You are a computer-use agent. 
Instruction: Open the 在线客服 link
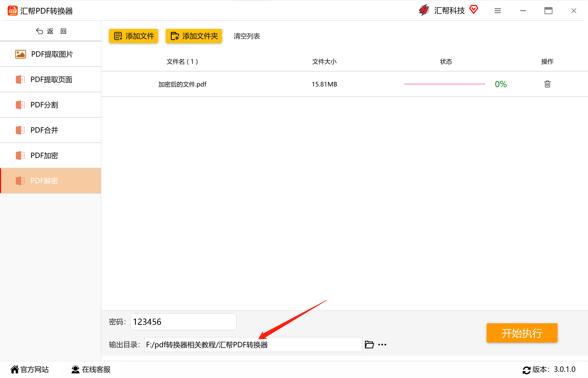96,369
